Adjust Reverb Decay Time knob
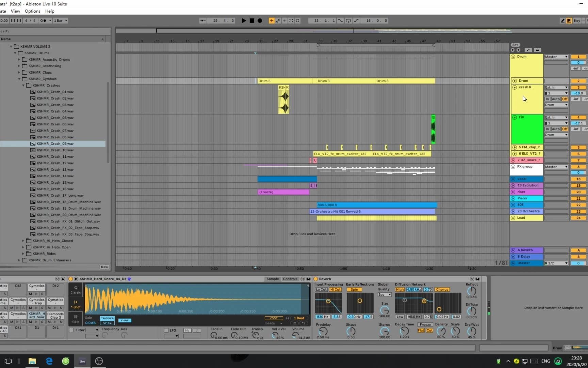This screenshot has width=588, height=368. [404, 331]
